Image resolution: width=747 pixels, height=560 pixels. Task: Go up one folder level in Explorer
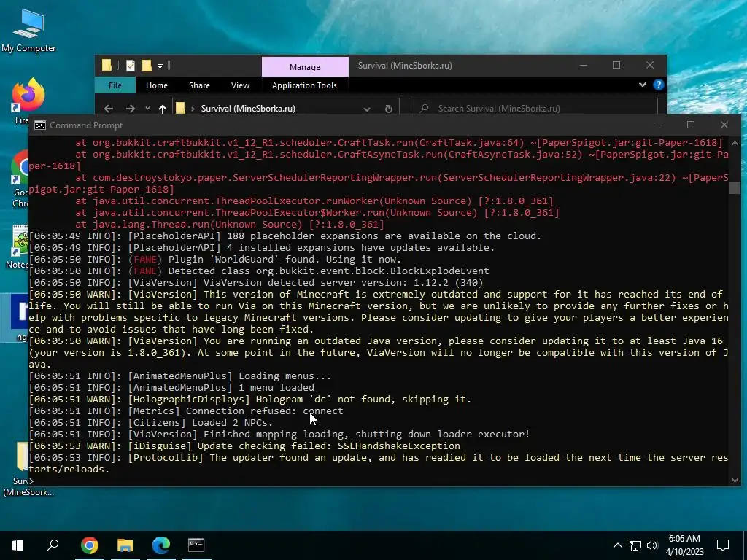click(163, 109)
